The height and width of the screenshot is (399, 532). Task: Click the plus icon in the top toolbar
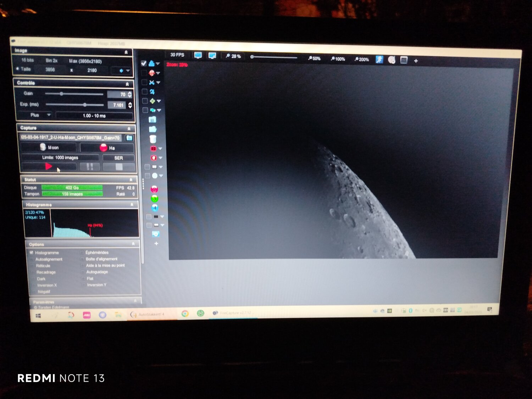tap(416, 61)
